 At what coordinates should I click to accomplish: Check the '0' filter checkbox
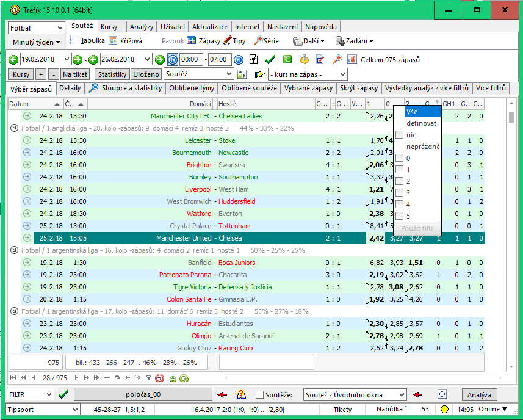pyautogui.click(x=399, y=158)
